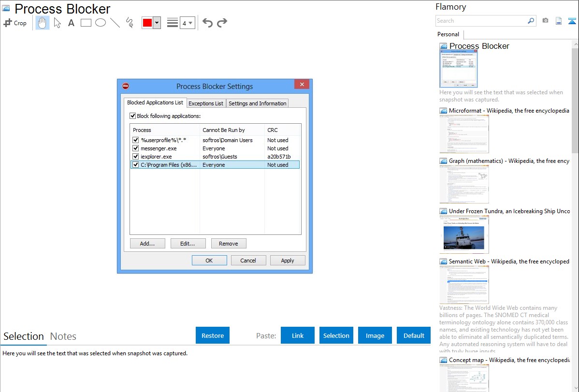Viewport: 579px width, 392px height.
Task: Click the small icon beside sidebar Process Blocker title
Action: [x=444, y=46]
